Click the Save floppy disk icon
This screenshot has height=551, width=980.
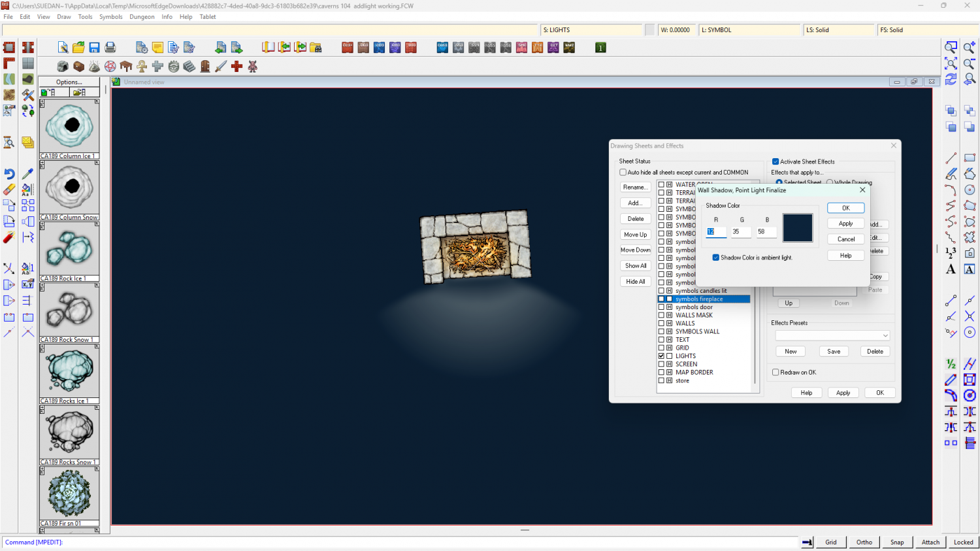point(94,48)
